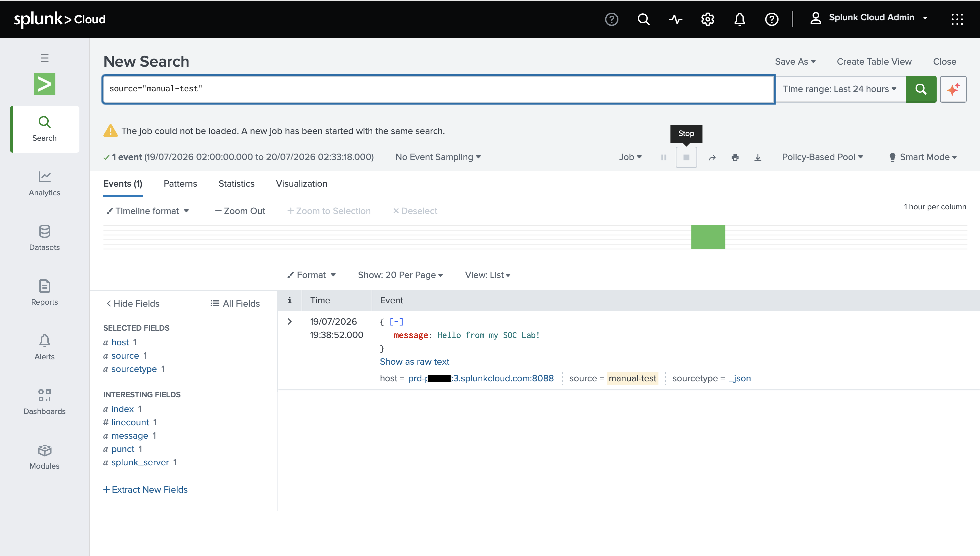
Task: Click Extract New Fields link
Action: point(145,490)
